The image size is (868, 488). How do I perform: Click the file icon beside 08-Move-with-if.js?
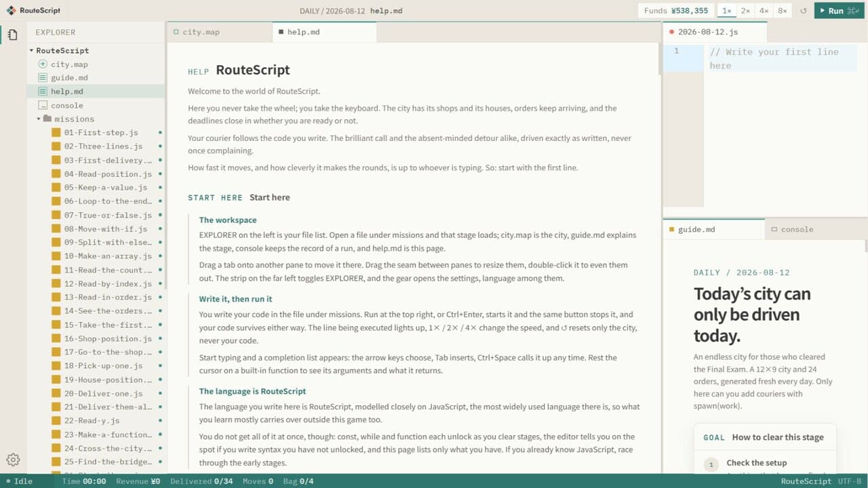[x=56, y=229]
